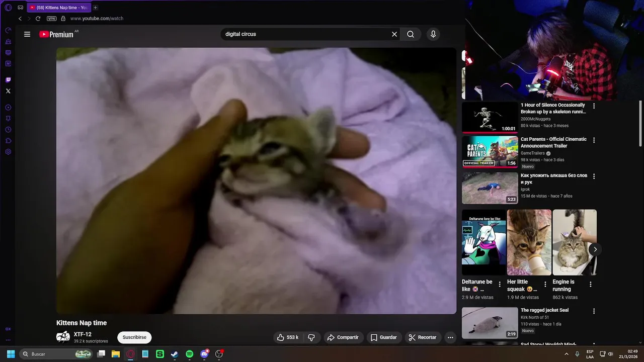Screen dimensions: 644x362
Task: Open Windows Start menu
Action: (x=11, y=354)
